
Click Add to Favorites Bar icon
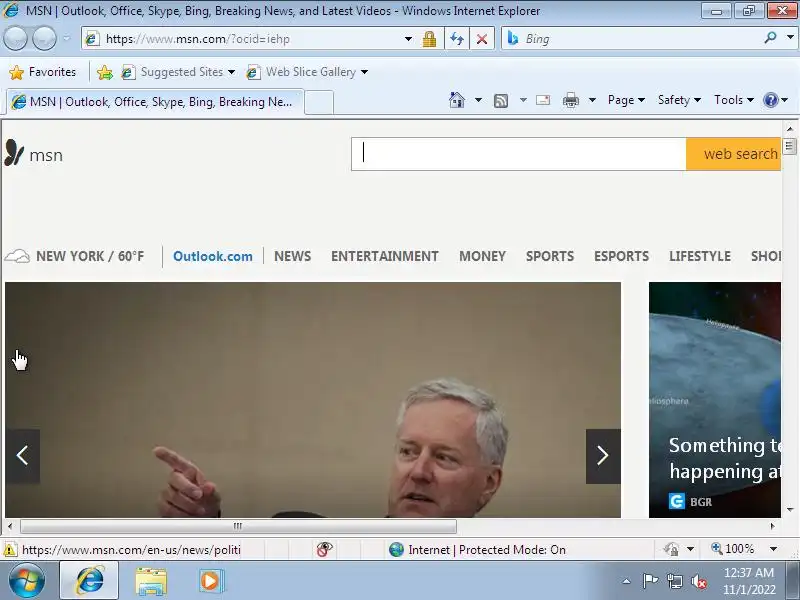[x=105, y=72]
